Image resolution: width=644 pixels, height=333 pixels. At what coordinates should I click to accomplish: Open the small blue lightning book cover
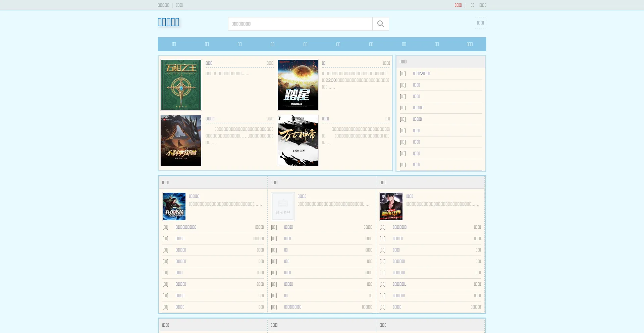point(174,207)
